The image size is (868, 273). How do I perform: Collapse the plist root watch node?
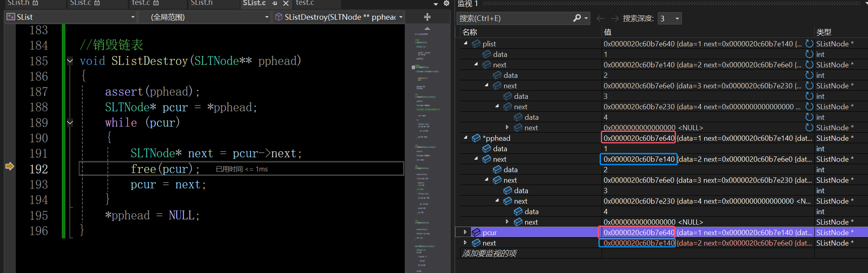[x=466, y=43]
